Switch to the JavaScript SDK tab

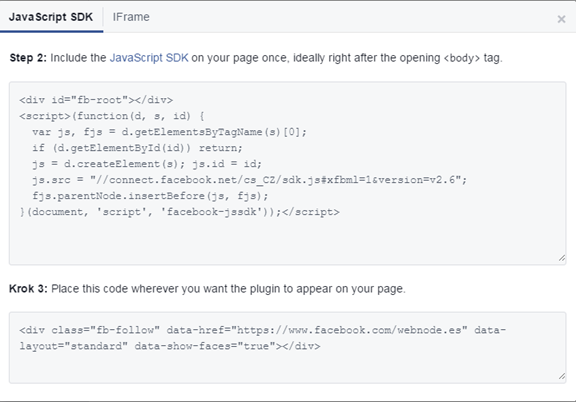pos(51,17)
